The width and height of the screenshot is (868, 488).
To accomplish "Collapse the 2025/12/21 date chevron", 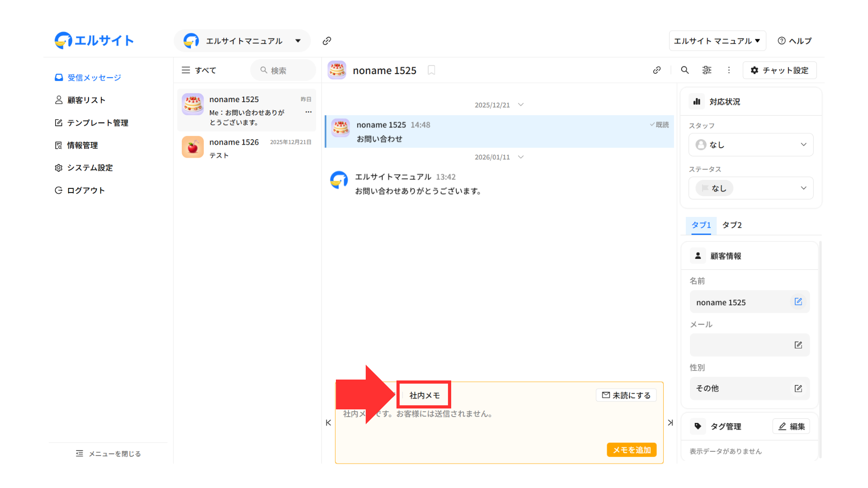I will point(521,105).
